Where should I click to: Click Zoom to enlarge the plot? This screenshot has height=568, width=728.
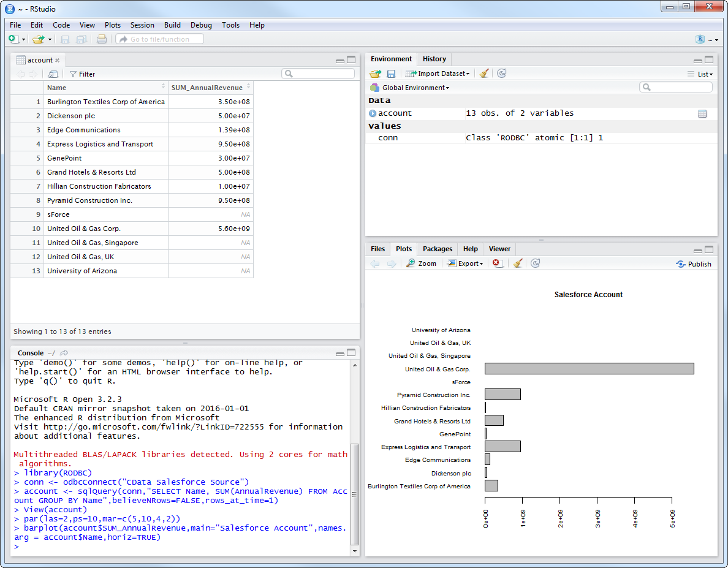pyautogui.click(x=422, y=263)
